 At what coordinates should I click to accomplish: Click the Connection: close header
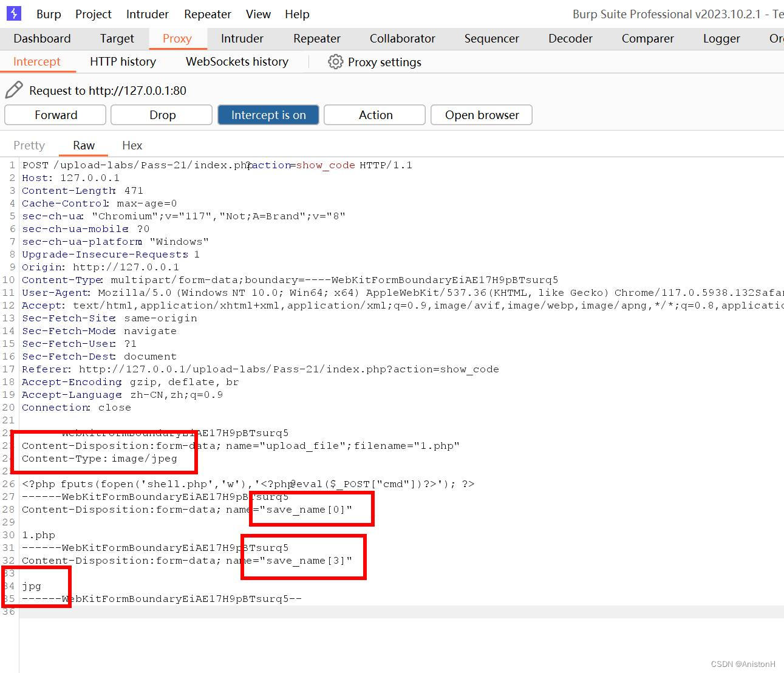(77, 408)
